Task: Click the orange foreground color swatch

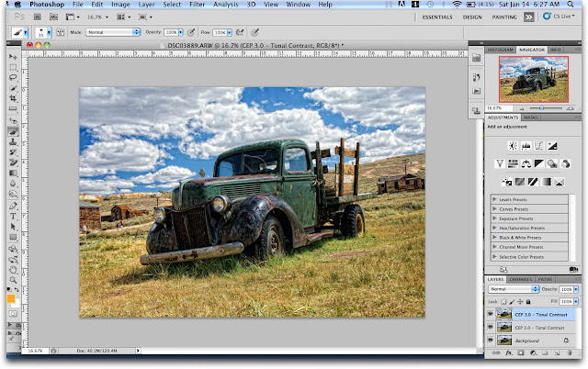Action: [x=11, y=298]
